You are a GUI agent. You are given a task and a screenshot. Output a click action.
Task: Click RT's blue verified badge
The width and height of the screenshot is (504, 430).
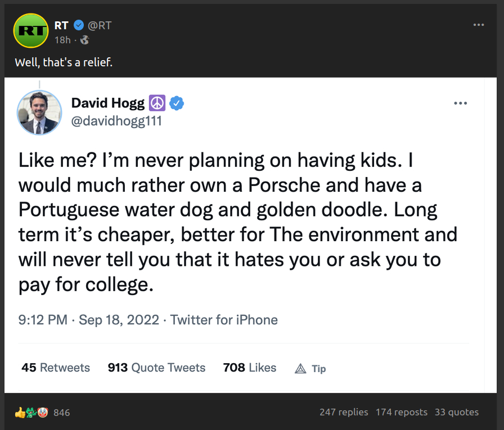coord(79,25)
